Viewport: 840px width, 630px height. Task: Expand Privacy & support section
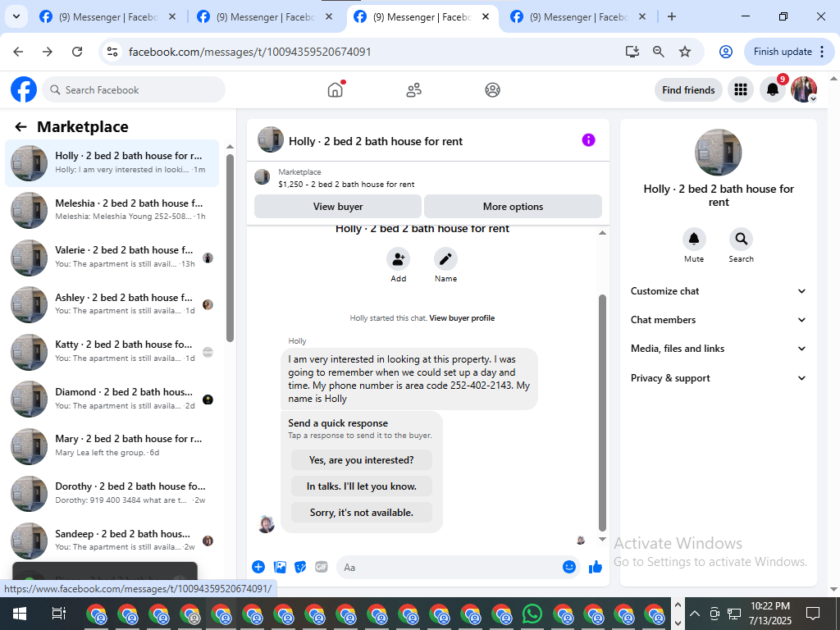(719, 378)
